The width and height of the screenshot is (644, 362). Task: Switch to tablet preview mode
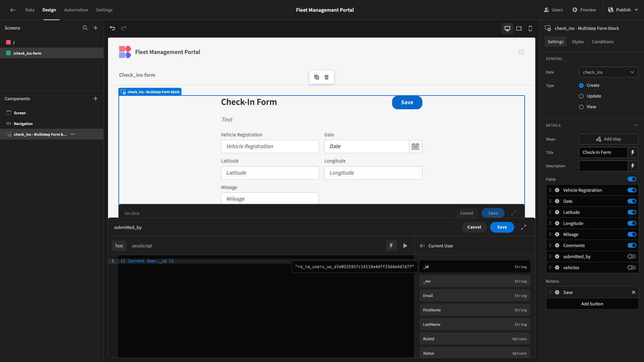click(519, 28)
